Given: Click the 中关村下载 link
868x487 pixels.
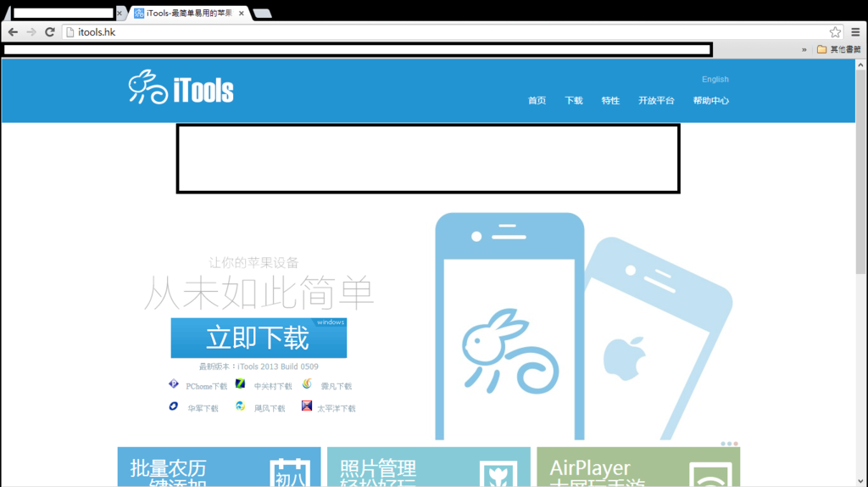Looking at the screenshot, I should pos(273,386).
